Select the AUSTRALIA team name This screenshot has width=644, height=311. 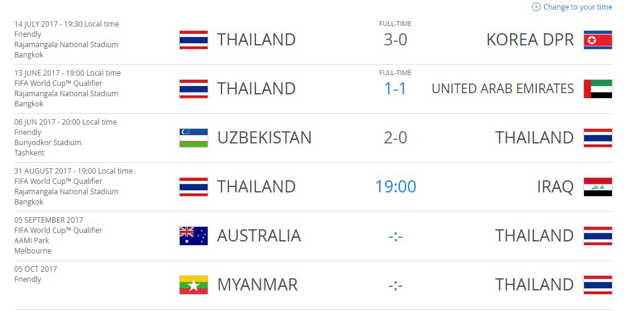[x=259, y=236]
